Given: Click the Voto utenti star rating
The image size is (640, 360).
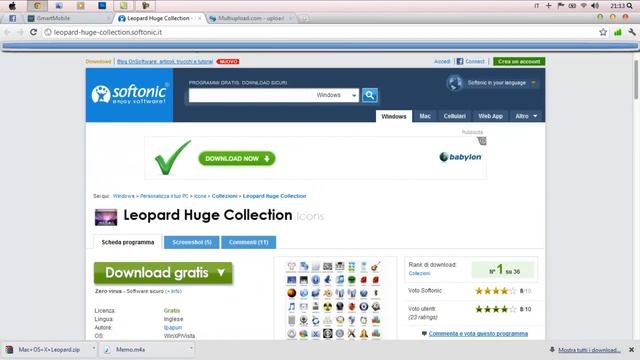Looking at the screenshot, I should pyautogui.click(x=495, y=309).
